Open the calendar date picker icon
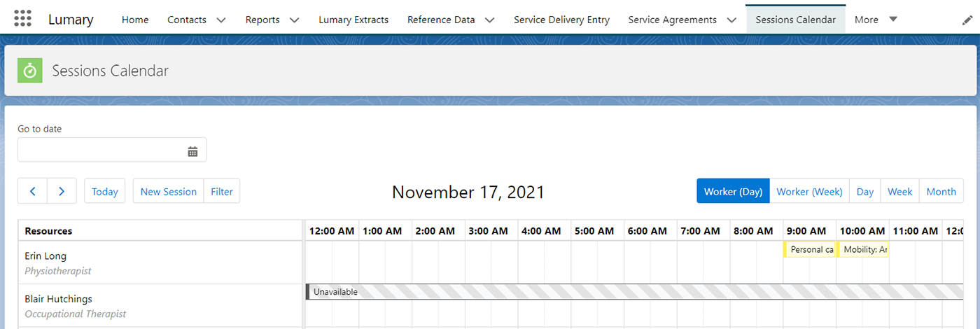Screen dimensions: 980x329 pyautogui.click(x=192, y=151)
